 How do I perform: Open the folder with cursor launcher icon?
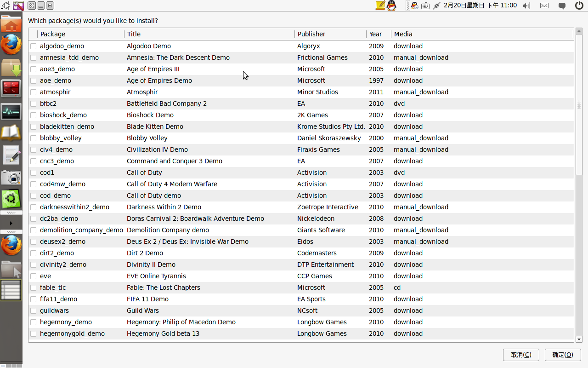point(11,269)
